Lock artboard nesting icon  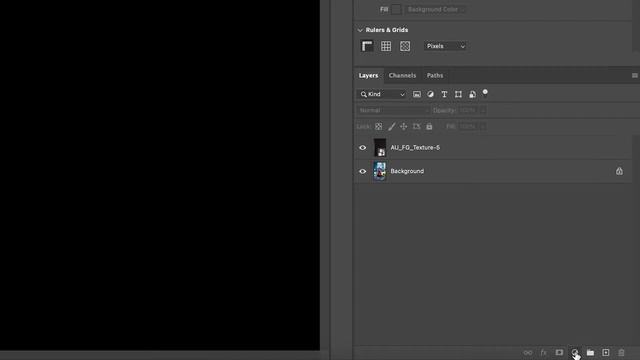click(x=416, y=127)
